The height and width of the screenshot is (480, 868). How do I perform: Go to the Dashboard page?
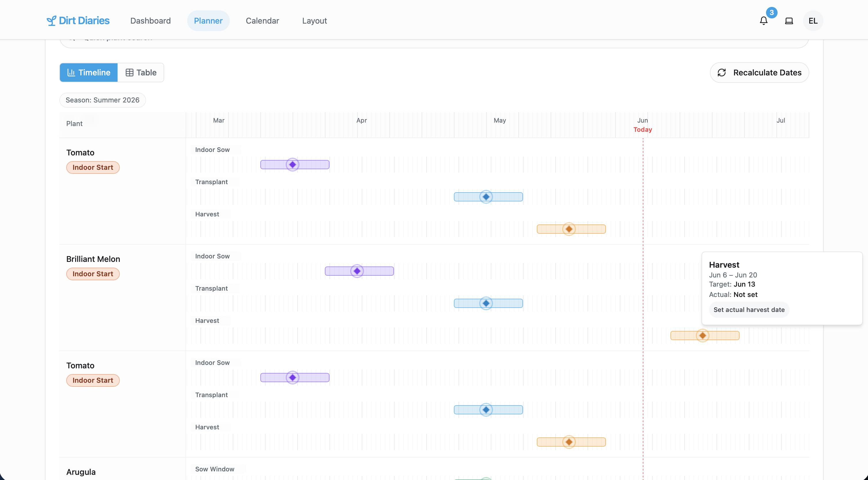(151, 21)
